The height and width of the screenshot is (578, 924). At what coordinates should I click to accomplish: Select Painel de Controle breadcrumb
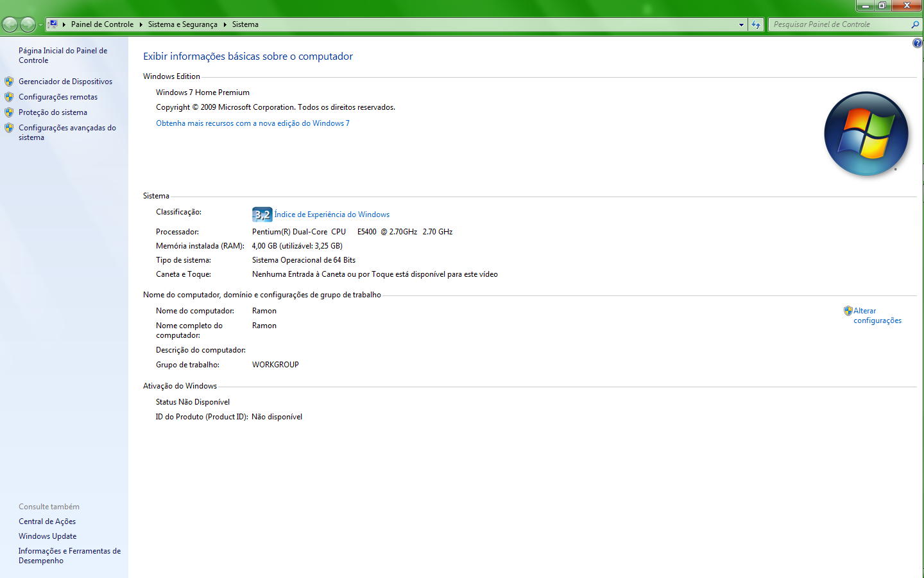pos(102,24)
